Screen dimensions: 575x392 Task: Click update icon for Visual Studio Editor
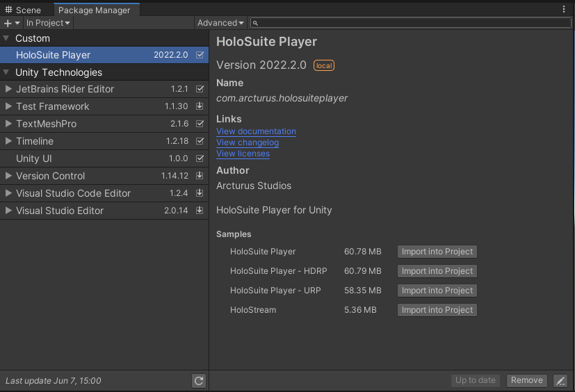200,211
